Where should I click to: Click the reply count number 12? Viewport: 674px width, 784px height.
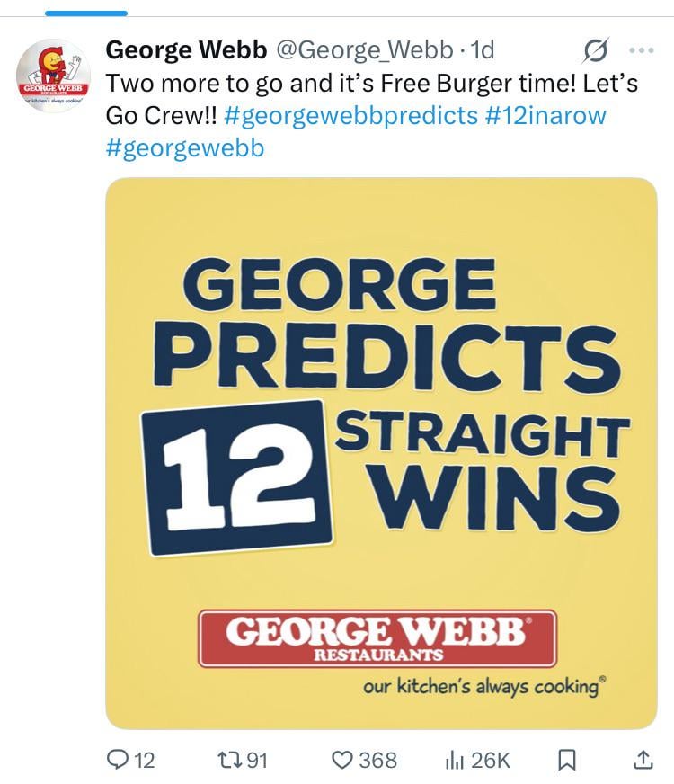click(x=145, y=760)
